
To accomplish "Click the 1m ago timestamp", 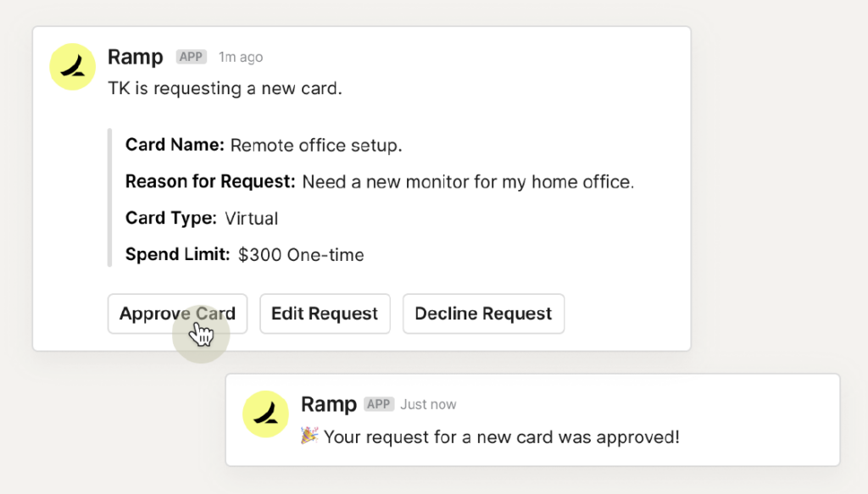I will pos(240,57).
